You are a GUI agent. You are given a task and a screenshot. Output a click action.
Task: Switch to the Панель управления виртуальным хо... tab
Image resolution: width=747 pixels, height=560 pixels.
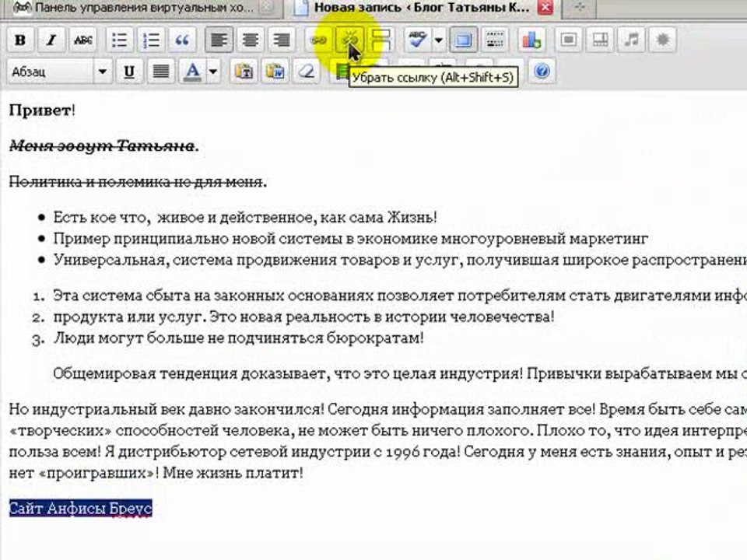[x=143, y=8]
